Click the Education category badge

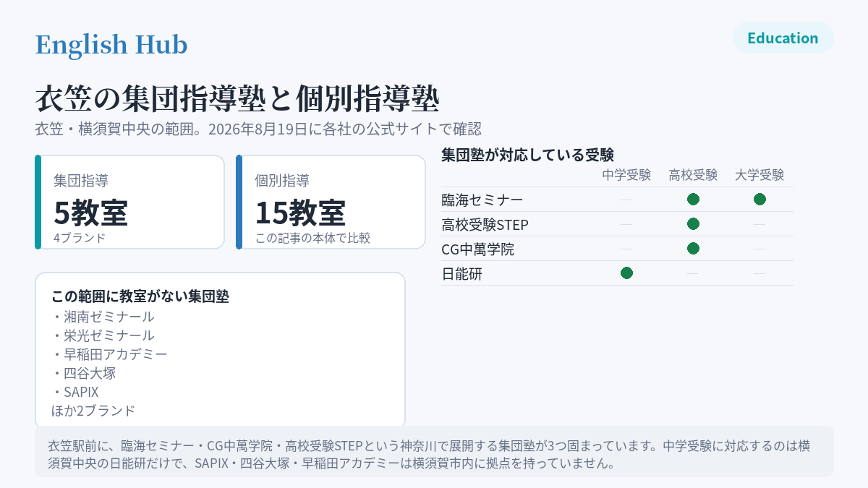[783, 38]
